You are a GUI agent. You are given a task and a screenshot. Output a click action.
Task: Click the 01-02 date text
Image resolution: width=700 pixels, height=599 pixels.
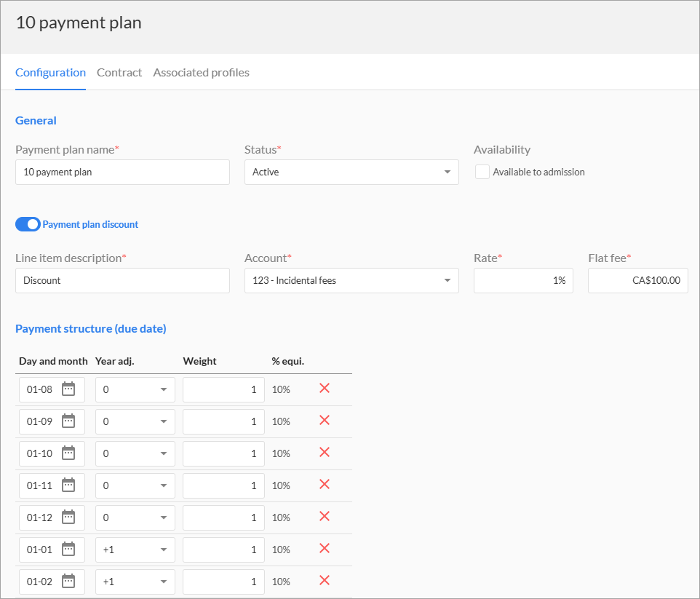[x=39, y=582]
